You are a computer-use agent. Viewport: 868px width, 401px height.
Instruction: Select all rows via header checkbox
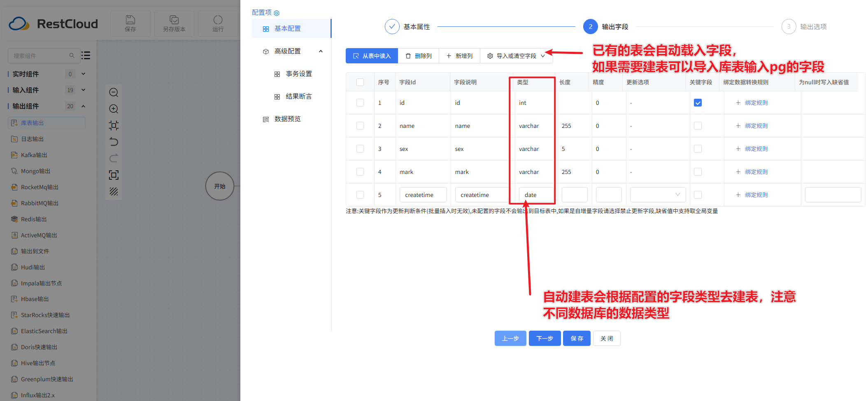tap(360, 82)
